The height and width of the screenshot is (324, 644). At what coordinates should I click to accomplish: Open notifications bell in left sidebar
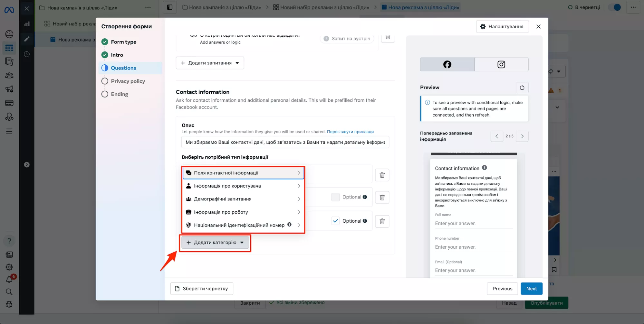9,279
